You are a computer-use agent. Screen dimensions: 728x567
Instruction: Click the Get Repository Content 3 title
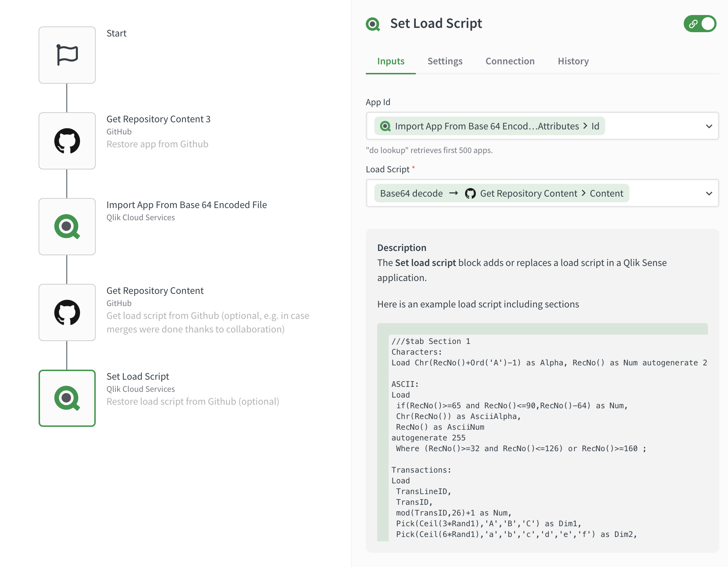click(158, 119)
